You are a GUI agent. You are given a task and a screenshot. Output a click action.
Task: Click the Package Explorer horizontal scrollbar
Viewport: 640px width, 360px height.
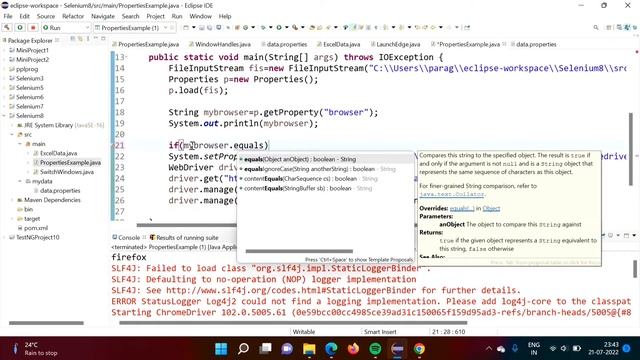point(46,323)
